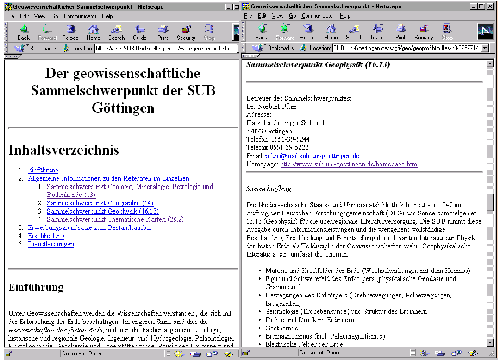Open Homepage link in right contact section
500x360 pixels.
click(349, 164)
